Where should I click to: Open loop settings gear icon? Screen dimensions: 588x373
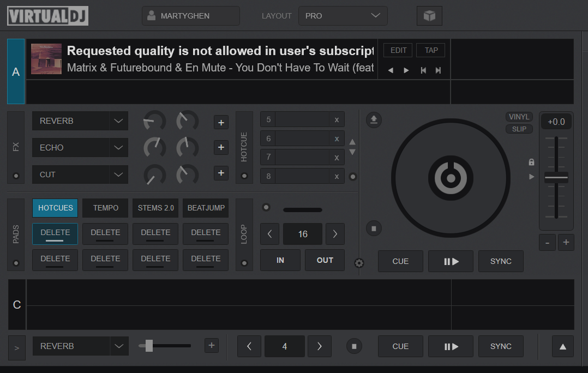point(359,263)
